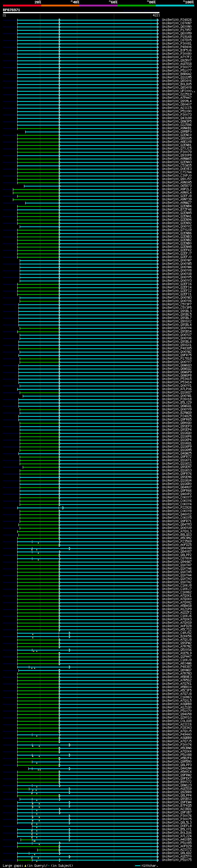Viewport: 197px width, 868px height.
Task: Choose hit UniRef100_A2ICC5
Action: click(x=176, y=108)
